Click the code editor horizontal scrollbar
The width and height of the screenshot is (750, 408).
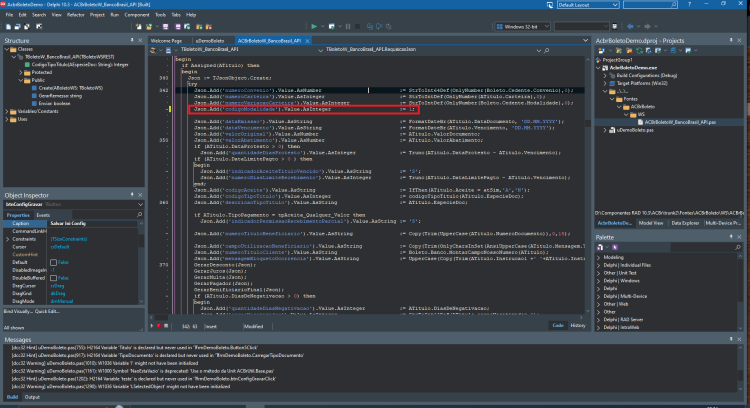pyautogui.click(x=366, y=317)
